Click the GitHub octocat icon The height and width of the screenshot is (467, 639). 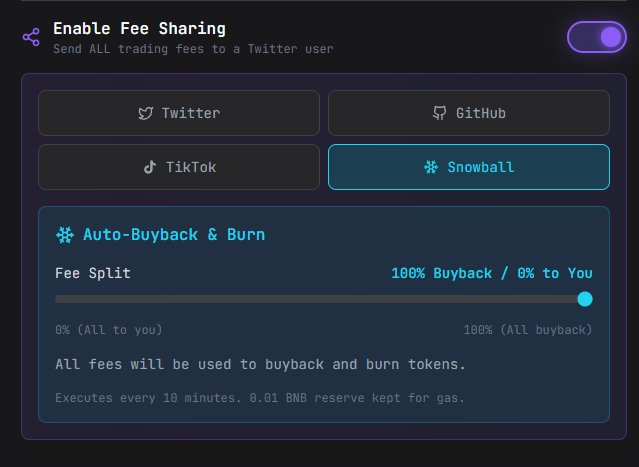439,113
